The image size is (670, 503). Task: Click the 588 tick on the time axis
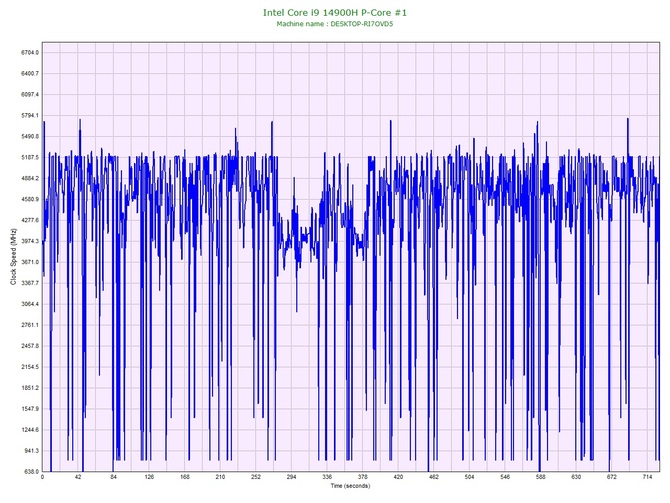click(541, 477)
